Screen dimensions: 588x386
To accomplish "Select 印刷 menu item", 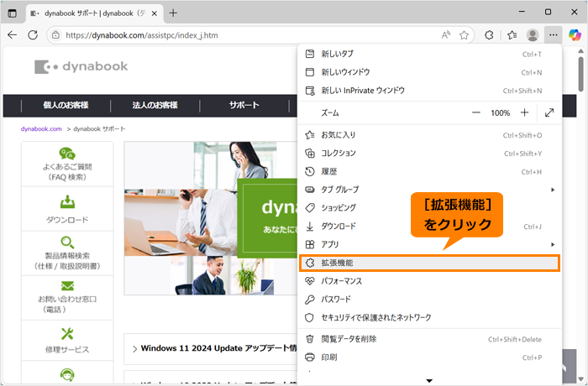I will pos(430,357).
